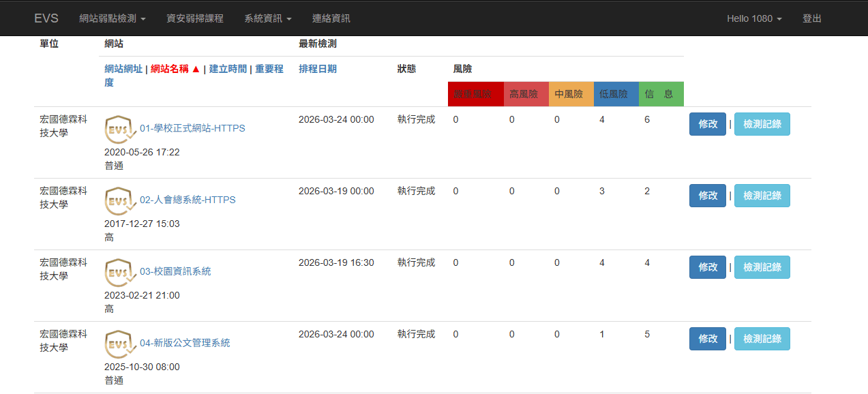Click the green 信息 risk header cell

[x=661, y=94]
